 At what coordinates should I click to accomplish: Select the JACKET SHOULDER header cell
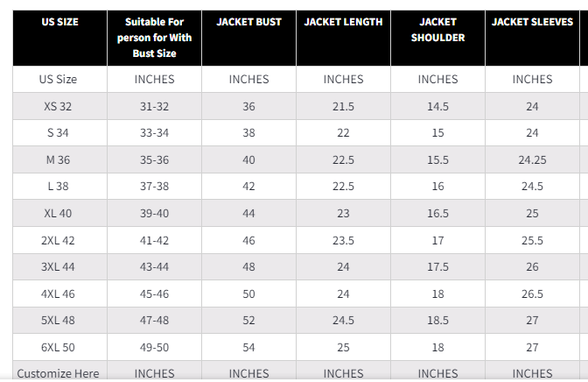[437, 38]
